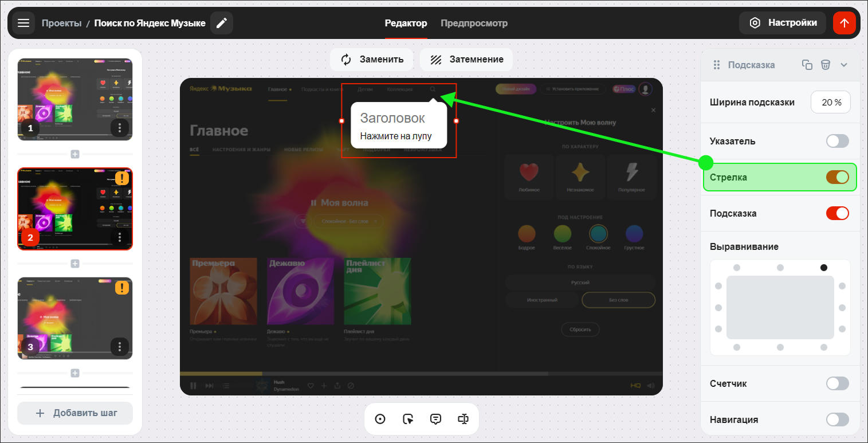This screenshot has height=443, width=868.
Task: Select the bottom-center alignment dot
Action: 780,347
